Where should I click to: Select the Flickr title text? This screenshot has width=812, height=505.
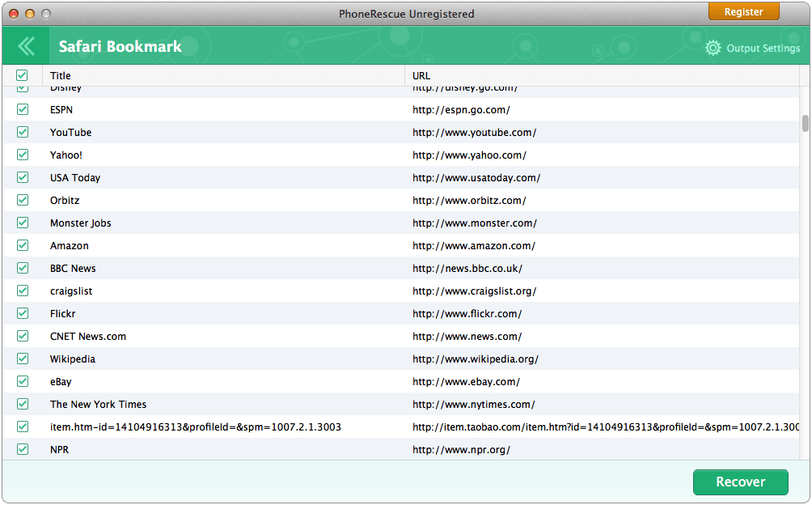coord(62,314)
